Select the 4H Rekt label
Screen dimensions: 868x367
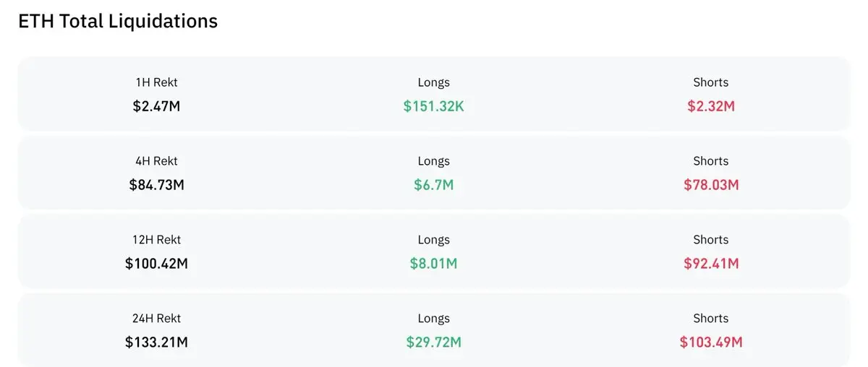[x=156, y=161]
